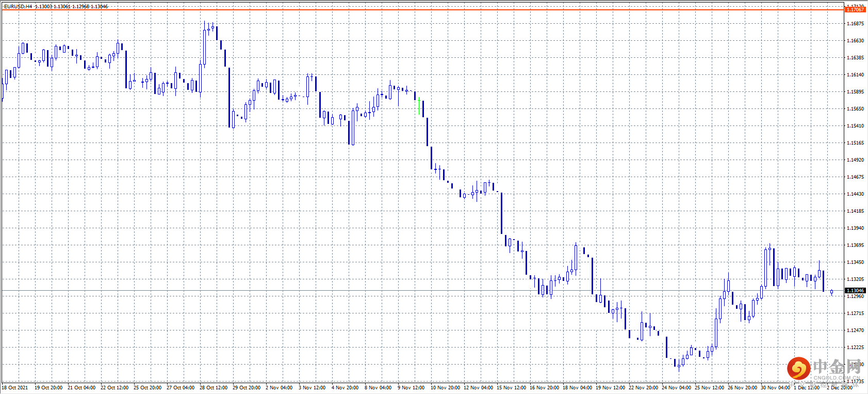Viewport: 868px width, 394px height.
Task: Click the 27 Oct 04:00 time label
Action: (x=181, y=388)
